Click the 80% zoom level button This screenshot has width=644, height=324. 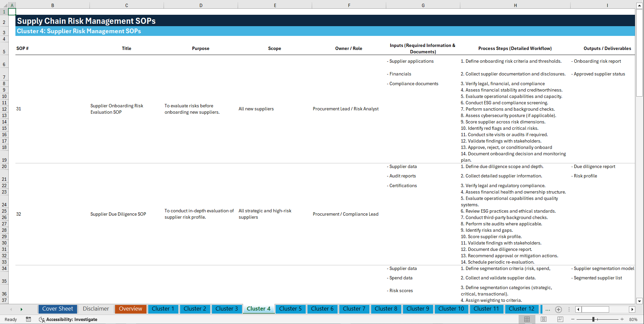pos(633,319)
